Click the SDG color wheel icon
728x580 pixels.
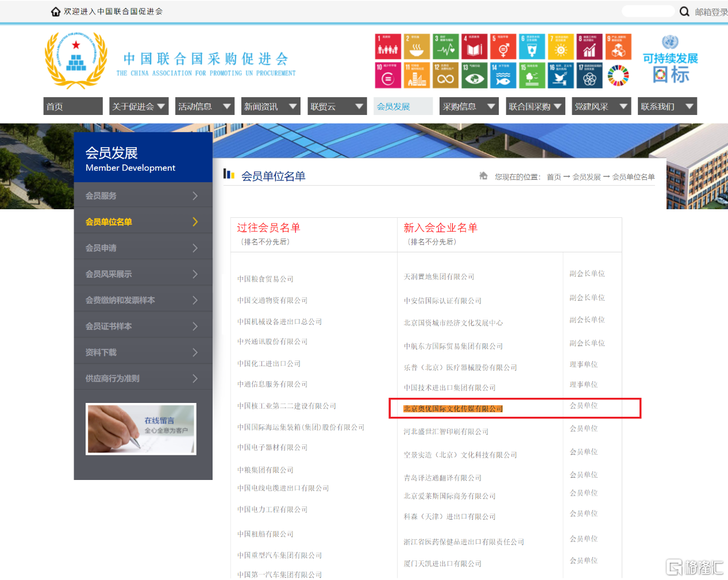(x=618, y=75)
